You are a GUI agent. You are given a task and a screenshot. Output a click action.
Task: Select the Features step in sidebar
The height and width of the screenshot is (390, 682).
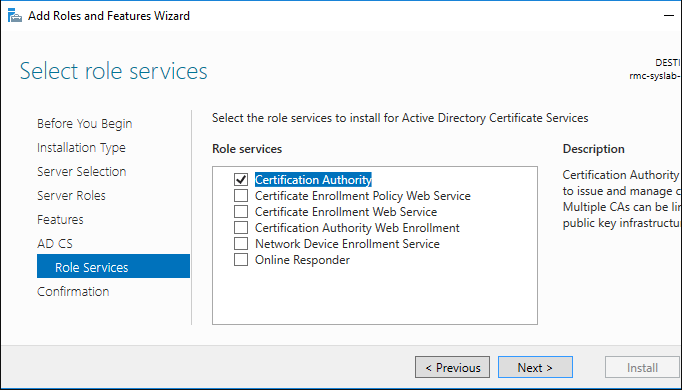(x=60, y=220)
